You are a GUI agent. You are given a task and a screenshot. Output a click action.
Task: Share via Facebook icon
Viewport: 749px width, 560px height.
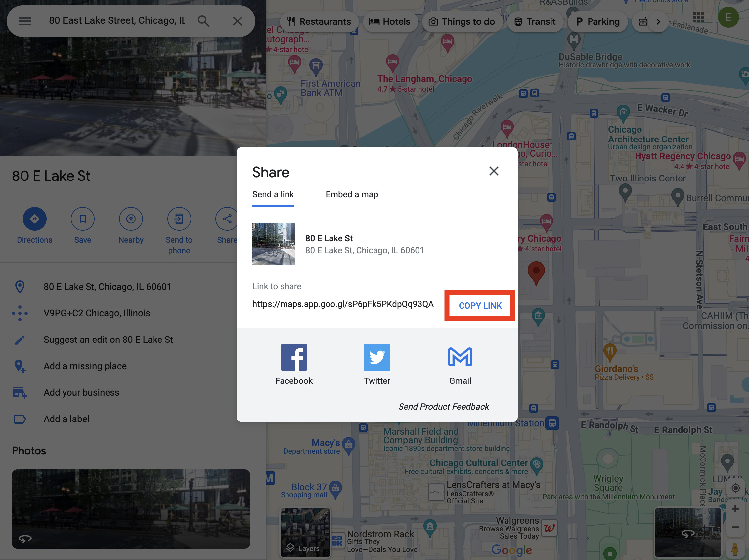click(294, 357)
